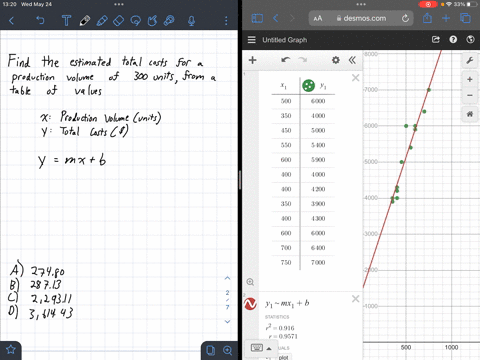Screen dimensions: 480x360
Task: Select the Highlighter tool in the notes toolbar
Action: click(102, 21)
